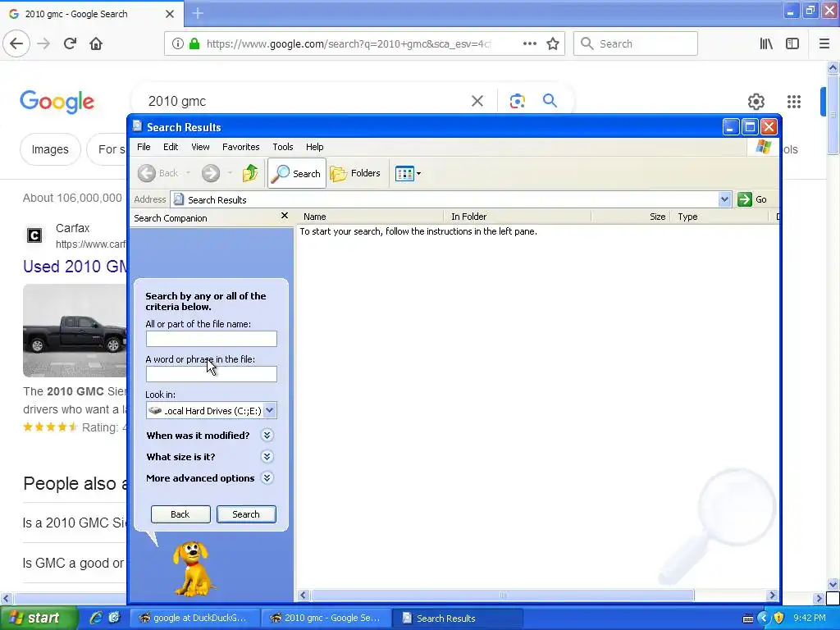Switch to google at DuckDuckGo taskbar item

195,618
